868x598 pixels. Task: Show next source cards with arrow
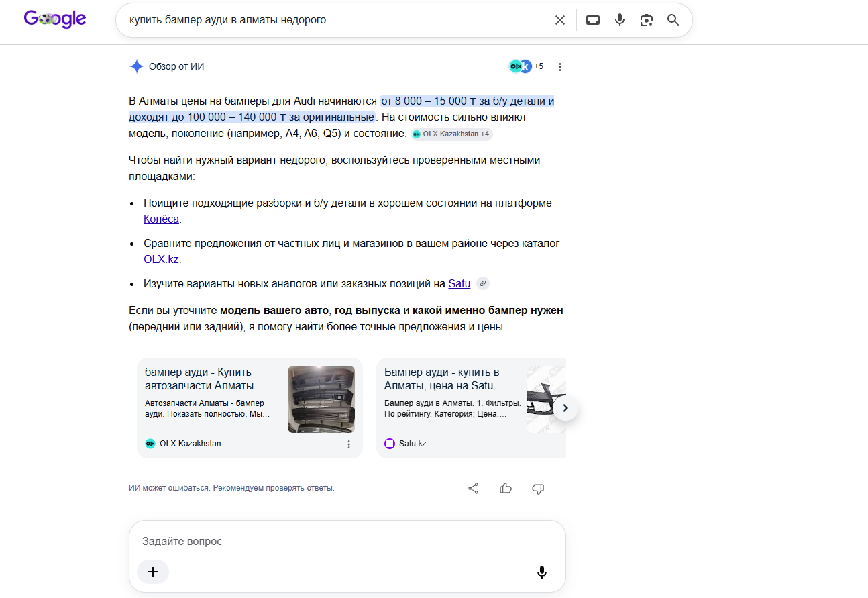565,407
